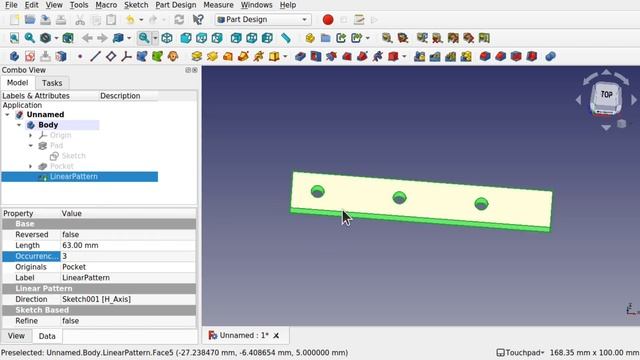Toggle the Refine property value false
This screenshot has height=360, width=640.
tap(128, 321)
